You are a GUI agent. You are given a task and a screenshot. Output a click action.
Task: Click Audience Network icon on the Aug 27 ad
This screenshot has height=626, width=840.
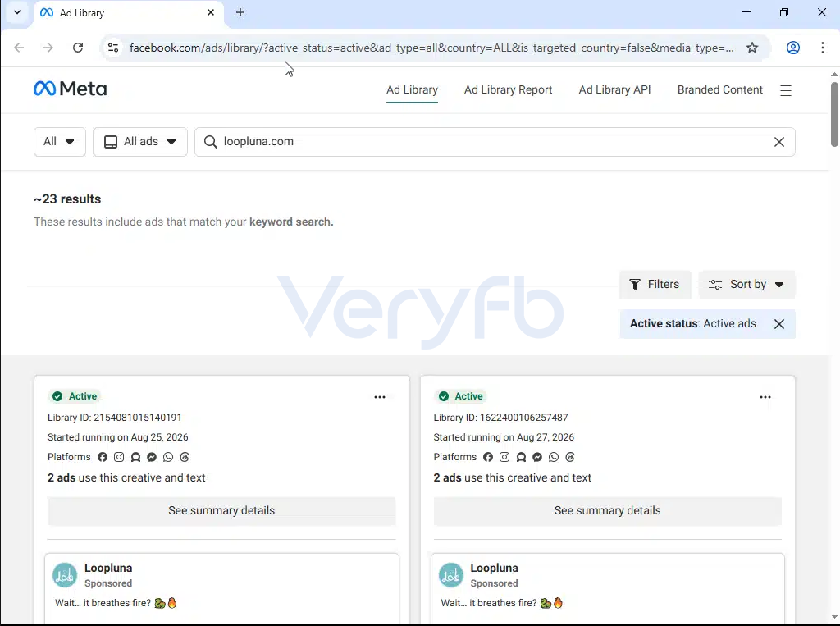521,457
